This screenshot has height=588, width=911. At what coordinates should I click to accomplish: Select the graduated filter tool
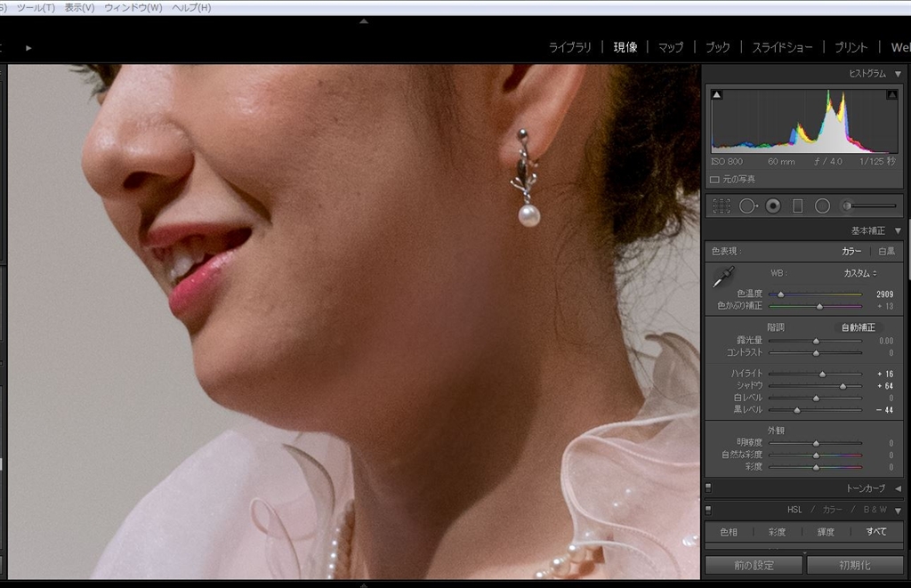point(797,205)
